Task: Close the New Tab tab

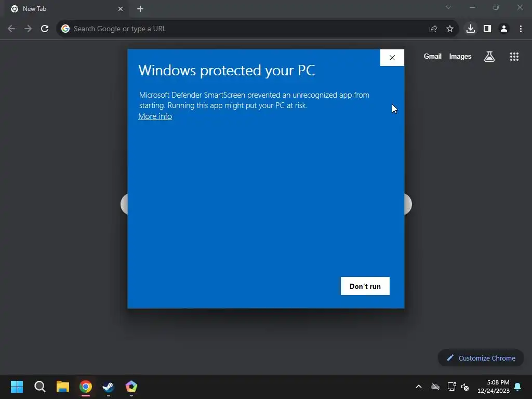Action: pyautogui.click(x=121, y=9)
